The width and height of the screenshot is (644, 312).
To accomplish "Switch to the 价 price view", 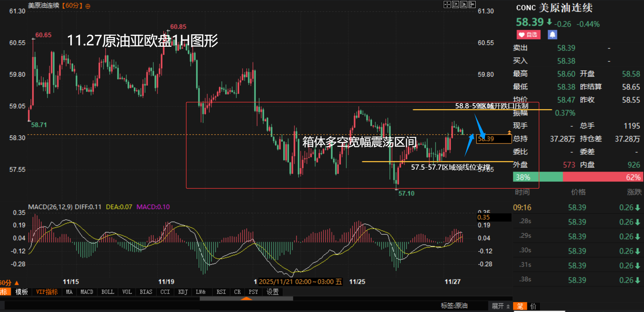I will click(x=533, y=306).
